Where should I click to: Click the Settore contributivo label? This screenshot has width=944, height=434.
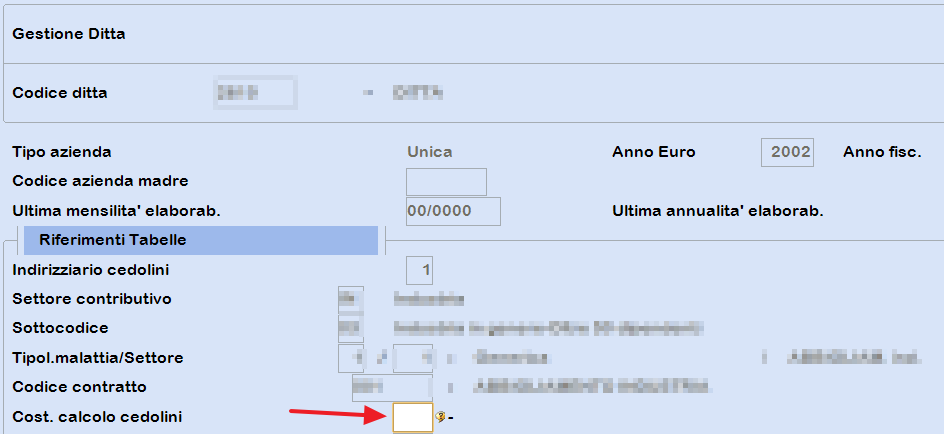(92, 299)
